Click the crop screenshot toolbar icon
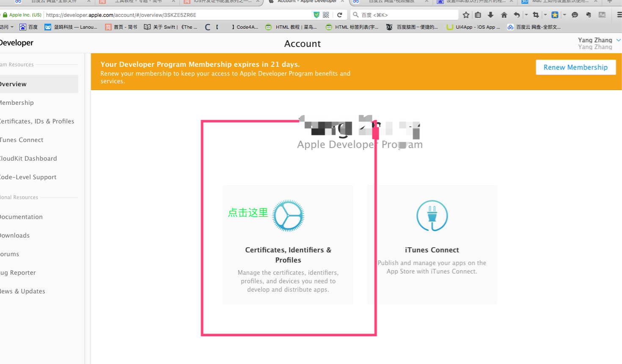This screenshot has width=622, height=364. [536, 15]
